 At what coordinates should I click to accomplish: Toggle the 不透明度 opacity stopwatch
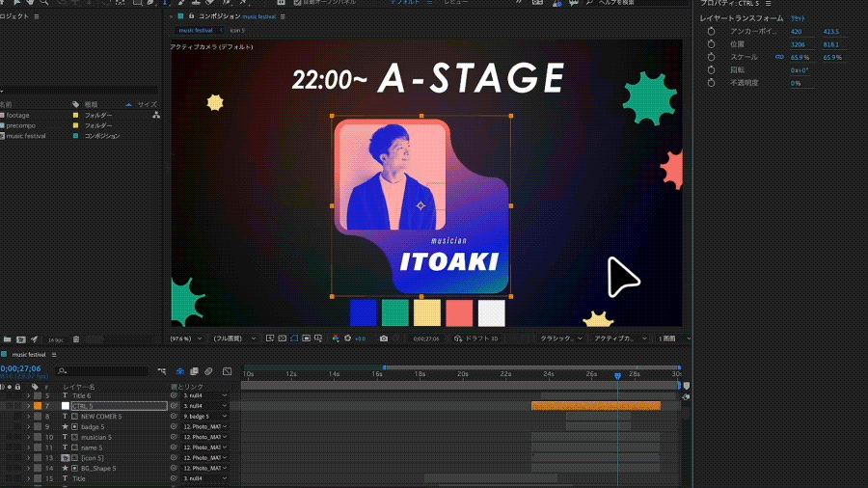[x=712, y=83]
